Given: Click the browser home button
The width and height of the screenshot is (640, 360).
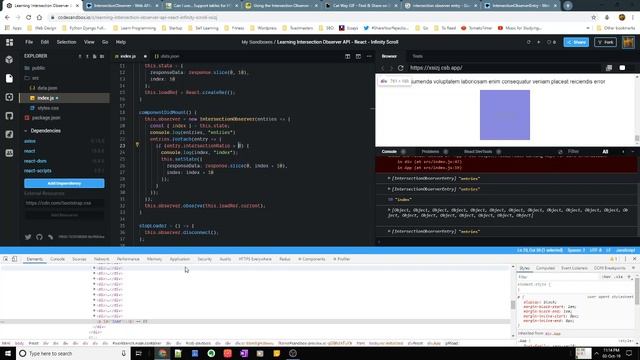Looking at the screenshot, I should point(39,18).
